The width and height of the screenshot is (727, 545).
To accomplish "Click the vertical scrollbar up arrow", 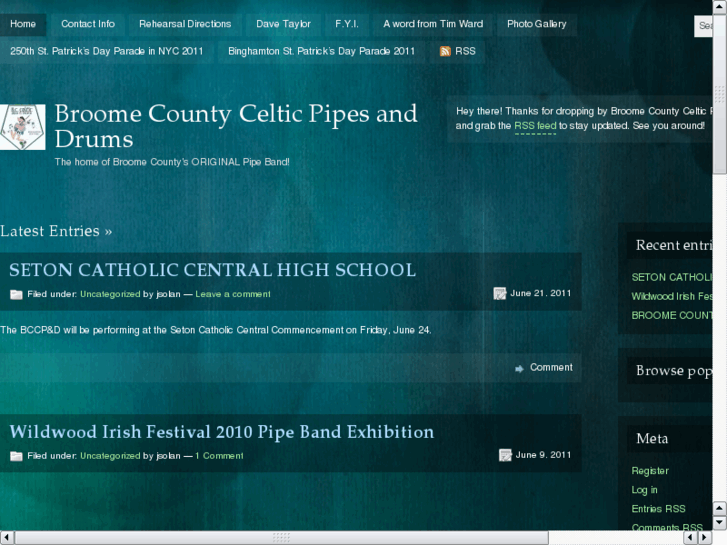I will click(720, 7).
